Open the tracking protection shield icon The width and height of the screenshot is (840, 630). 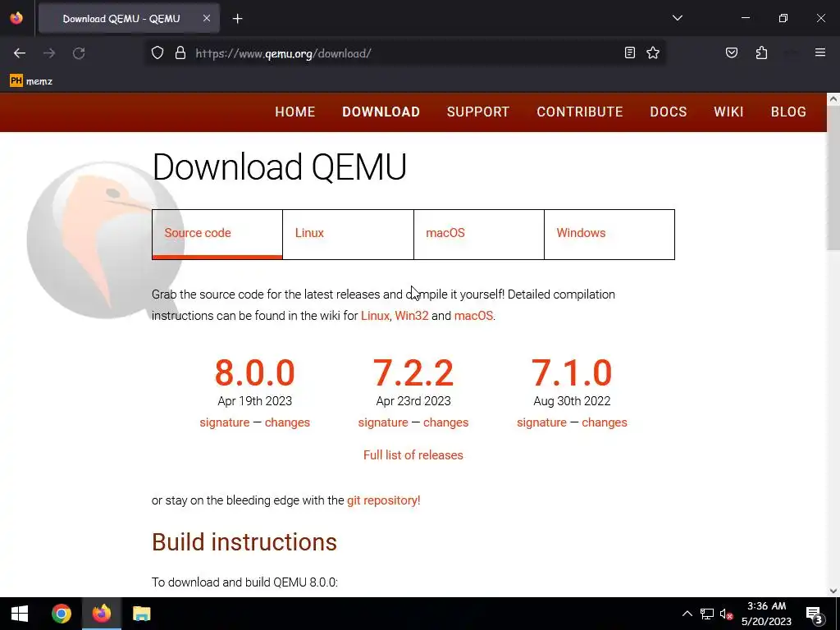tap(157, 53)
